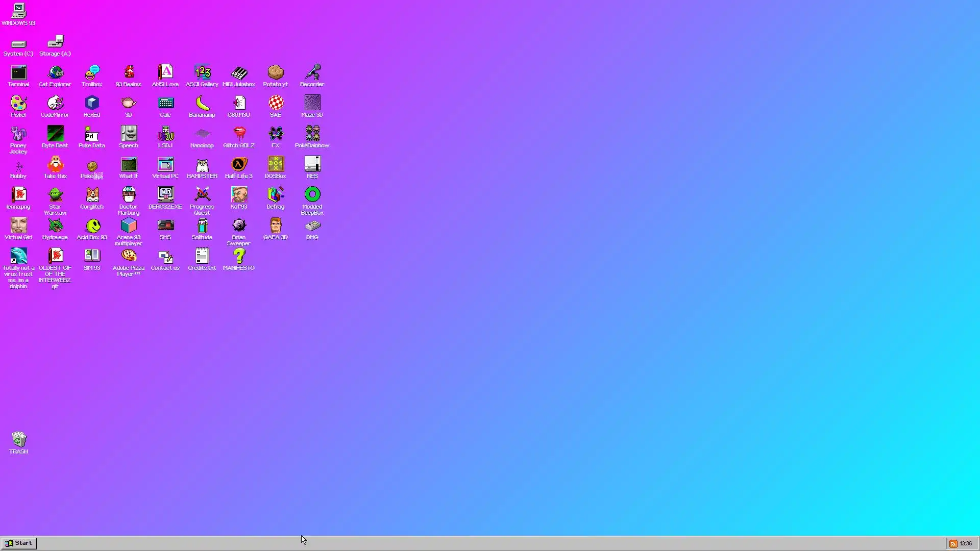
Task: Open the TRASH bin icon
Action: [x=18, y=440]
